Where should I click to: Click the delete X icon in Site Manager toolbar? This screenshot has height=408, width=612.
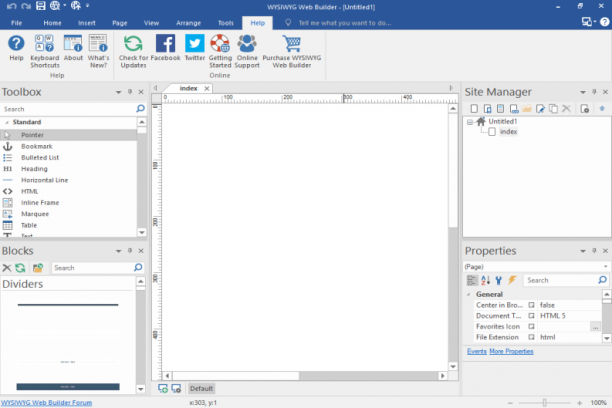click(x=566, y=109)
